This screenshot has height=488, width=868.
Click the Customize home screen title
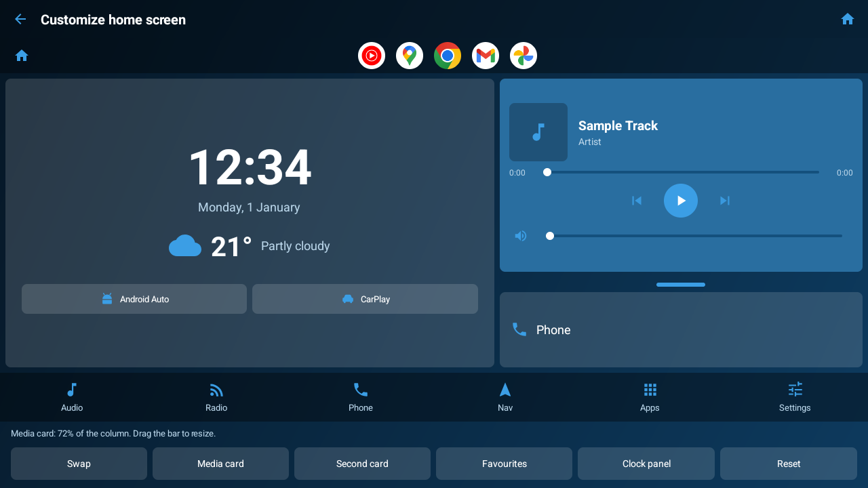click(x=113, y=20)
